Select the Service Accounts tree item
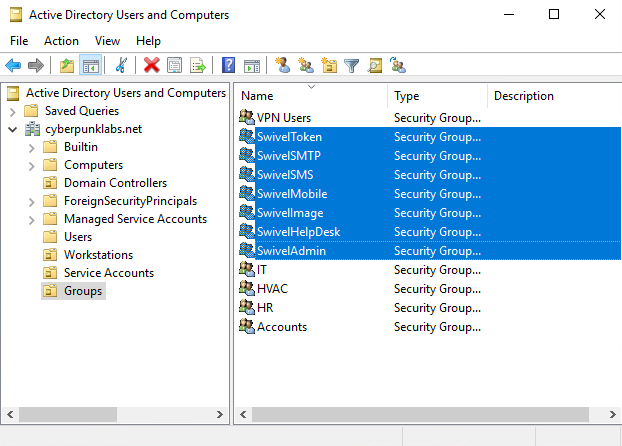The height and width of the screenshot is (446, 622). tap(108, 273)
